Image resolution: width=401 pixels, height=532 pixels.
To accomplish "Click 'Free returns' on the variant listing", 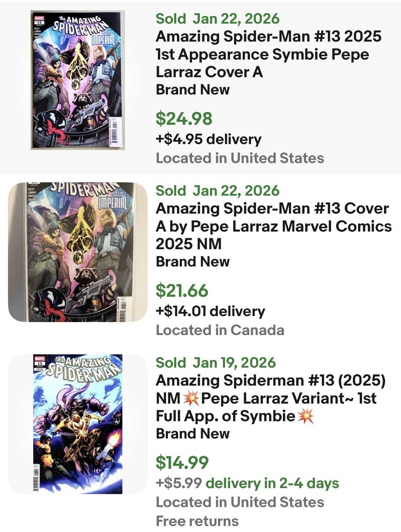I will (x=197, y=521).
